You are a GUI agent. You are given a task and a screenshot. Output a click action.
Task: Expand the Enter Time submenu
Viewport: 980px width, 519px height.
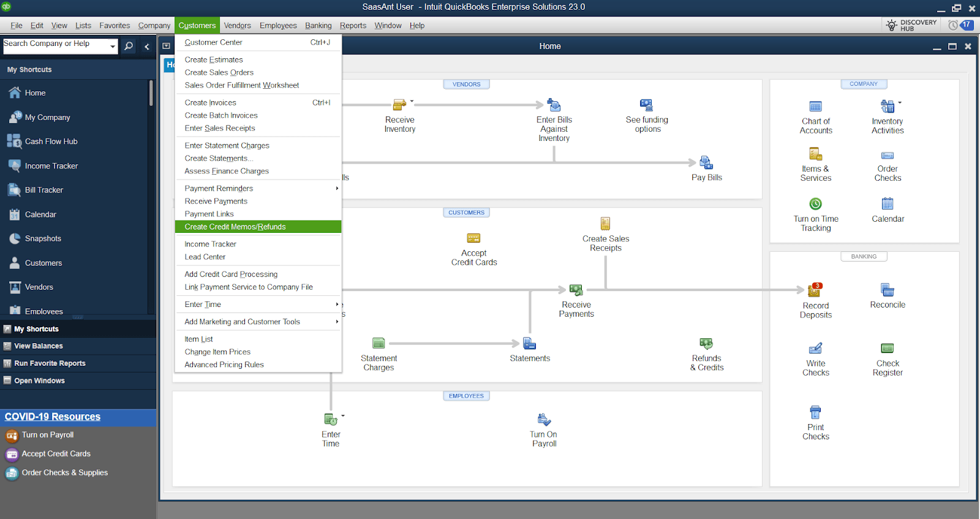[x=337, y=304]
